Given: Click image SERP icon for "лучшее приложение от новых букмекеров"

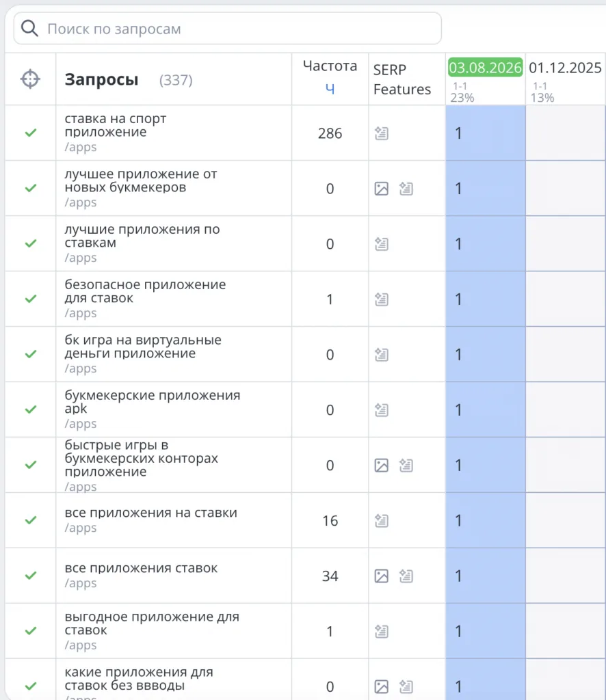Looking at the screenshot, I should click(382, 189).
